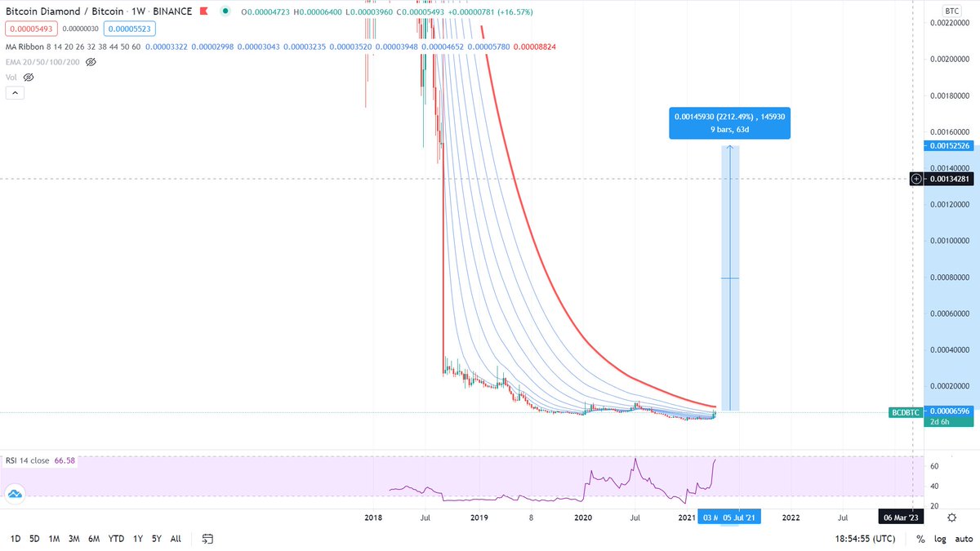The image size is (980, 551).
Task: Select the YTD time range
Action: 117,539
